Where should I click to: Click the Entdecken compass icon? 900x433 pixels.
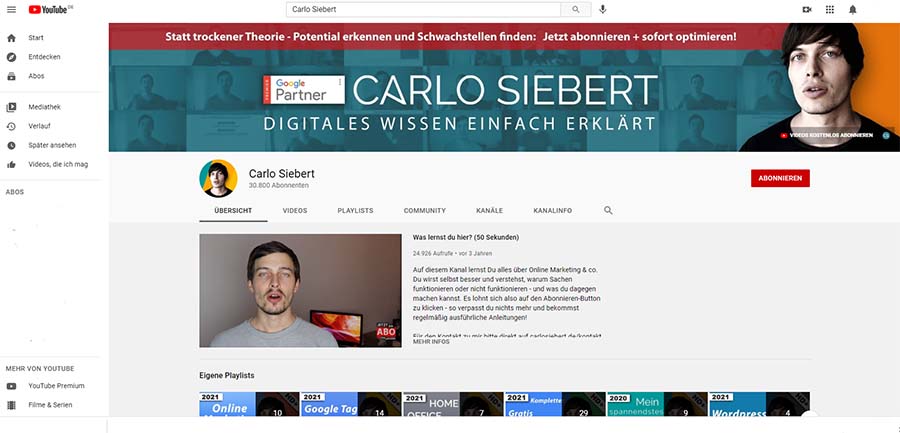11,57
